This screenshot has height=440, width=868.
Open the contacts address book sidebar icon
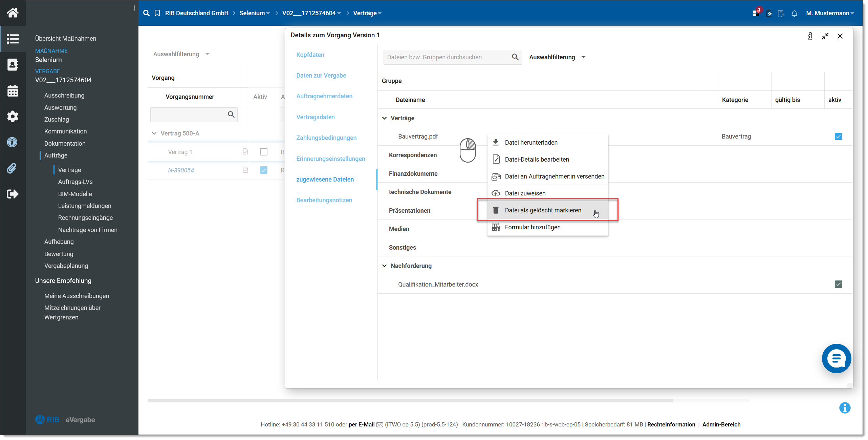13,64
